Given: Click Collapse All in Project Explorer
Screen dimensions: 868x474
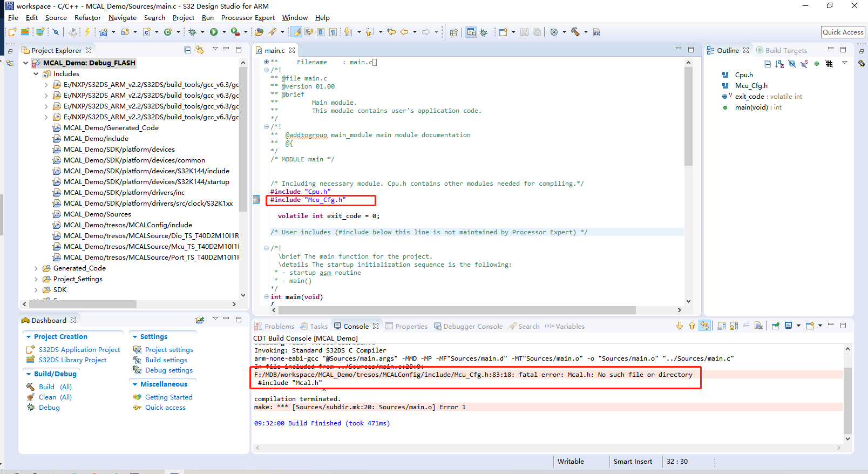Looking at the screenshot, I should (x=188, y=50).
